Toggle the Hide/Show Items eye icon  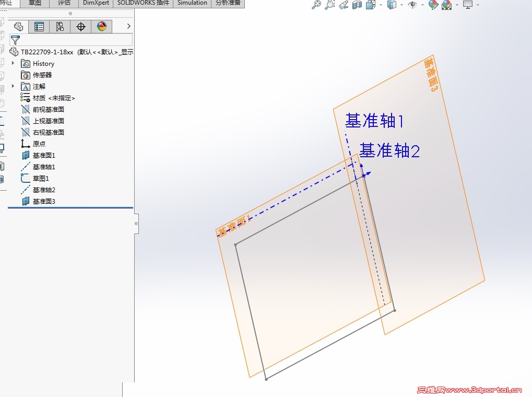click(x=412, y=5)
